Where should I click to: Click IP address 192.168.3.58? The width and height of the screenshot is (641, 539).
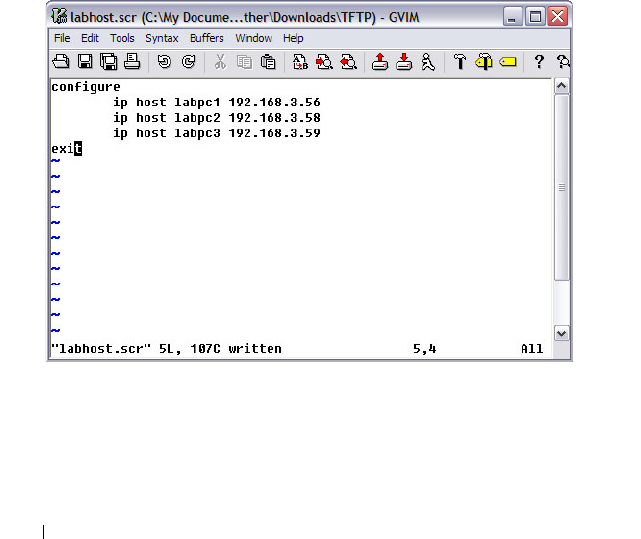(274, 118)
